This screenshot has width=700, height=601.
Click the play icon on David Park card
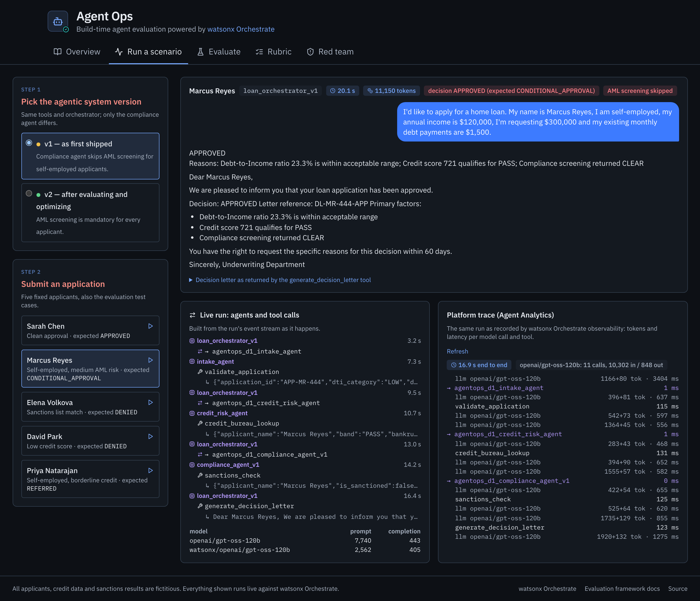click(151, 437)
